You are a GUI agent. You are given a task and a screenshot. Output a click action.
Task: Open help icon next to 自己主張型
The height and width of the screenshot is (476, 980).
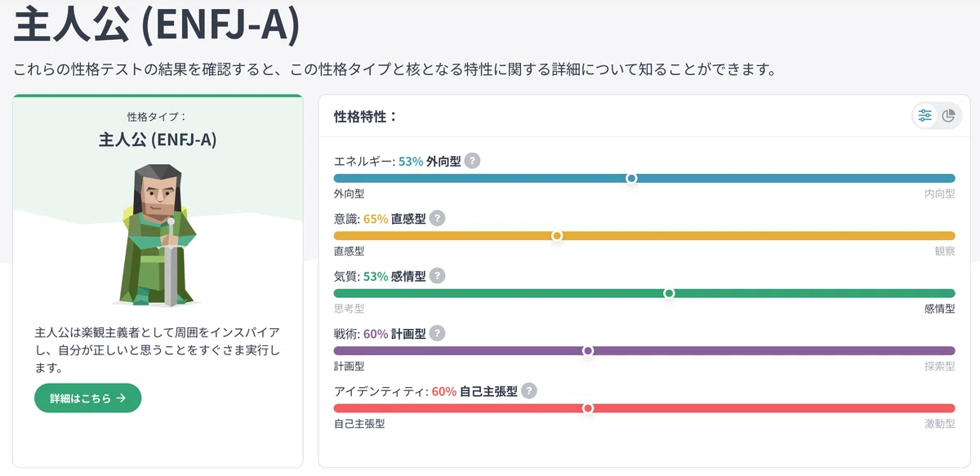tap(529, 391)
